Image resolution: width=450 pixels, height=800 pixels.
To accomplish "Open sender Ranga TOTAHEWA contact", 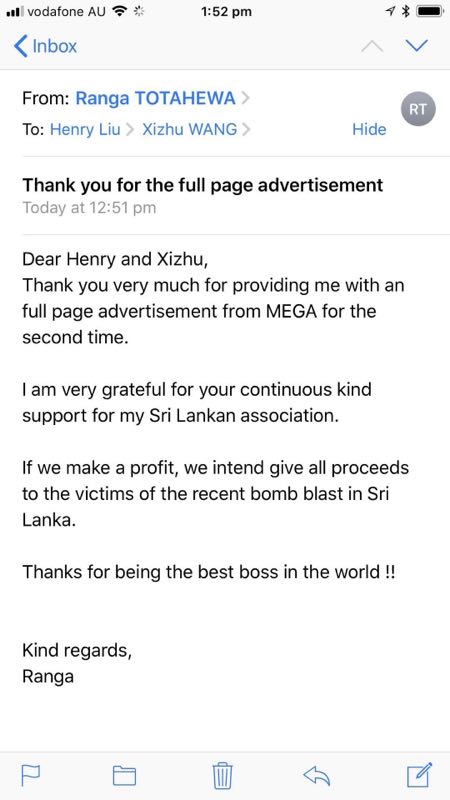I will tap(156, 98).
